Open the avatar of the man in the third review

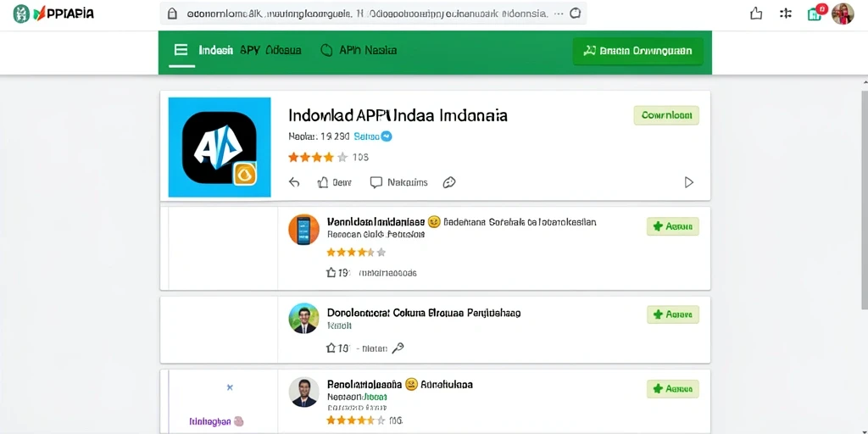[304, 392]
